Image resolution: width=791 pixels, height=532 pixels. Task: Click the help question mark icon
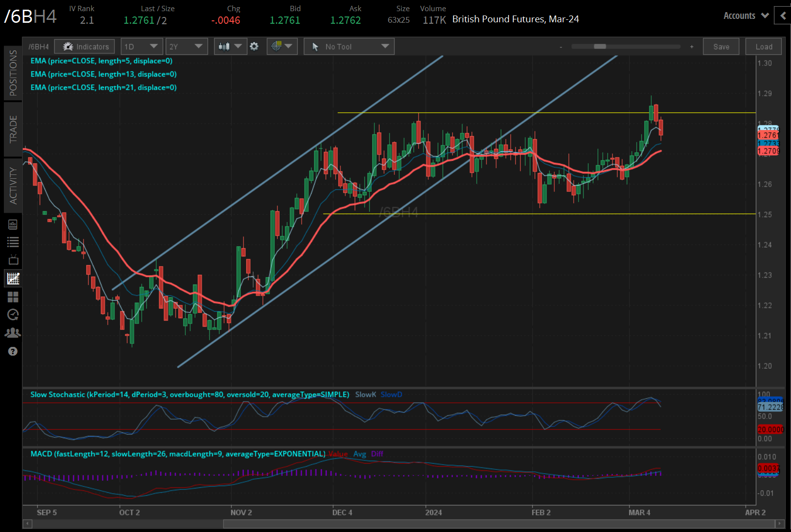click(13, 351)
